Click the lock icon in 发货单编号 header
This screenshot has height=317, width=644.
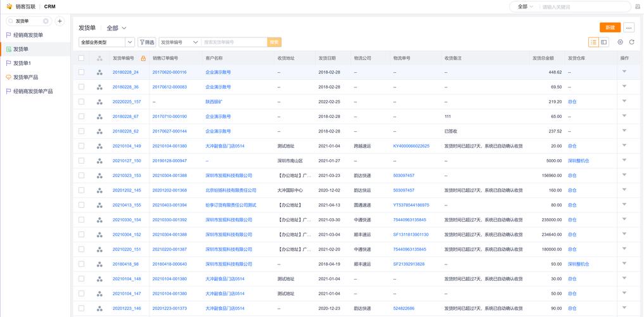pos(143,58)
